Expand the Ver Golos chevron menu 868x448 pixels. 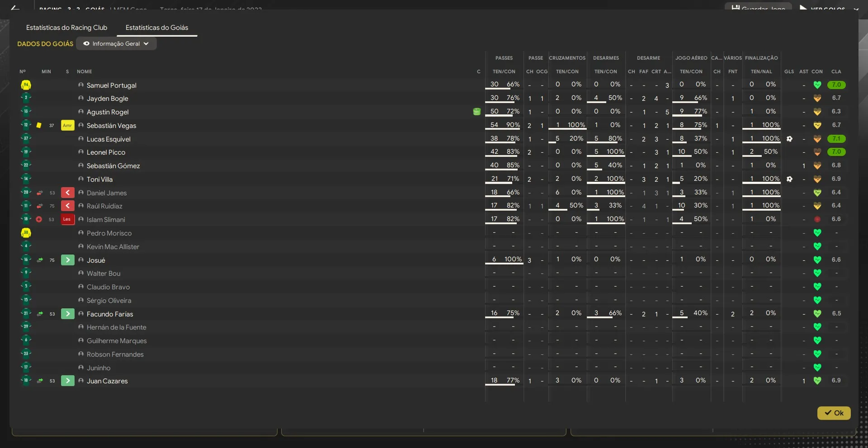pos(856,9)
